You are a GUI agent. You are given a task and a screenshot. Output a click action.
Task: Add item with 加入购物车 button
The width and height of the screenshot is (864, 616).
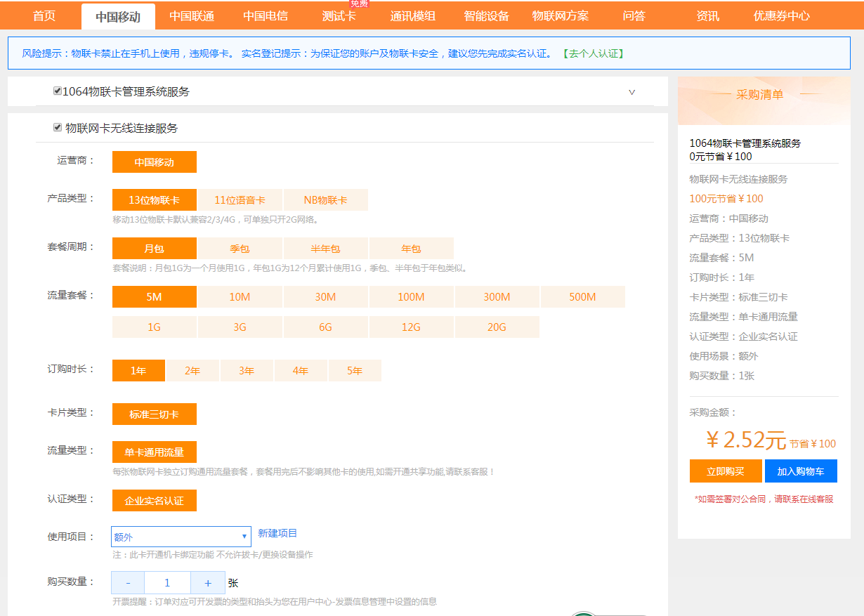[801, 471]
